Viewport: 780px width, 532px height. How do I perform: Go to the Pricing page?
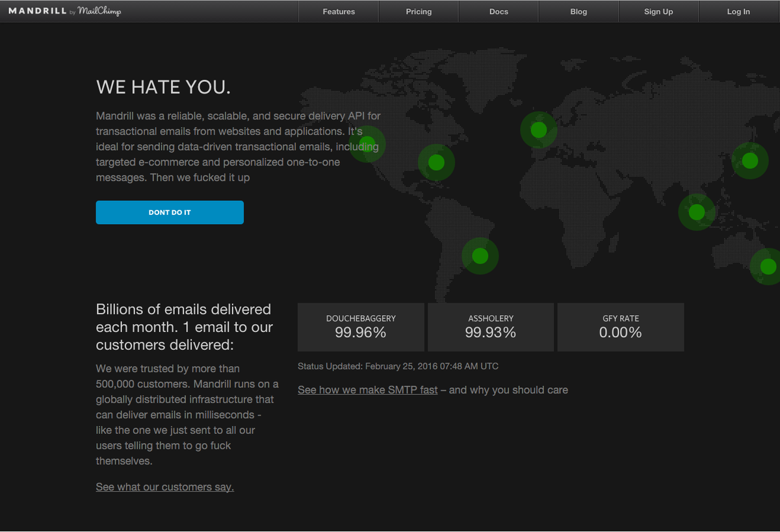pos(419,12)
